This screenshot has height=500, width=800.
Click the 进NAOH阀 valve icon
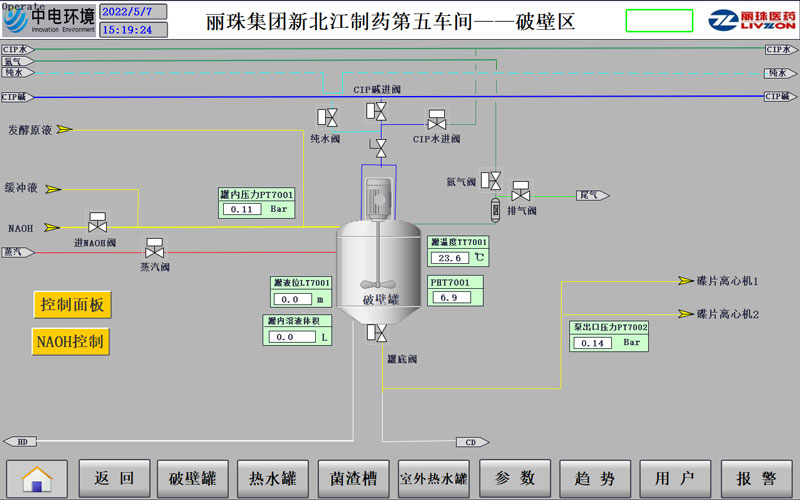click(97, 222)
